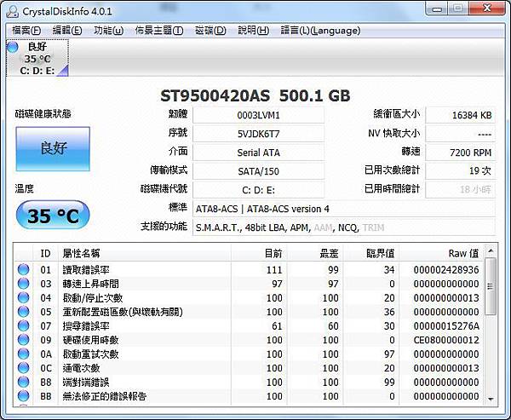
Task: Click the empty NV cache size field
Action: click(x=461, y=134)
